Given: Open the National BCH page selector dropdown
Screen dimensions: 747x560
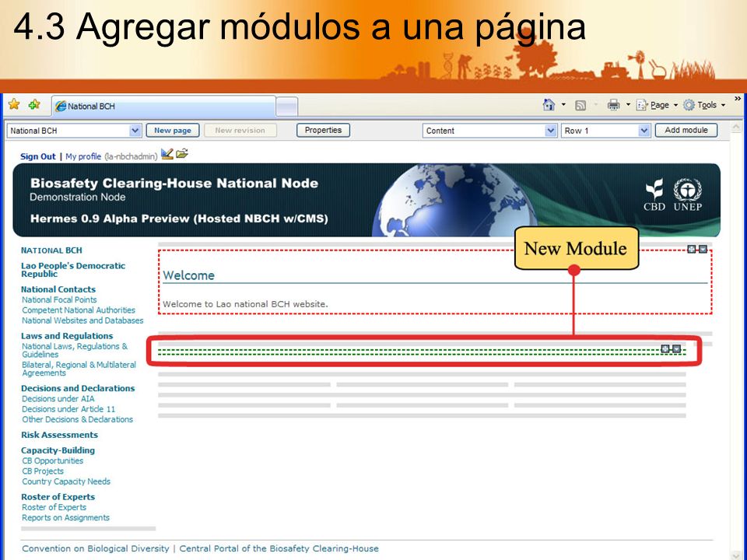Looking at the screenshot, I should (x=74, y=131).
